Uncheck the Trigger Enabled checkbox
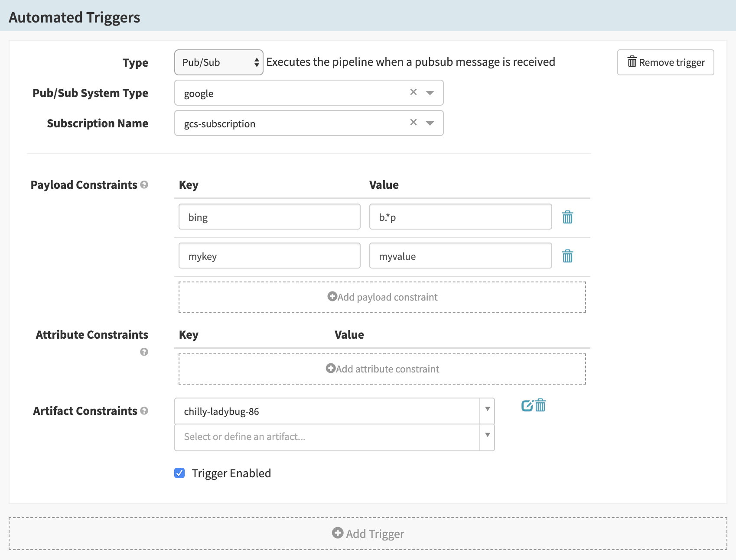Screen dimensions: 736x560 pos(179,473)
